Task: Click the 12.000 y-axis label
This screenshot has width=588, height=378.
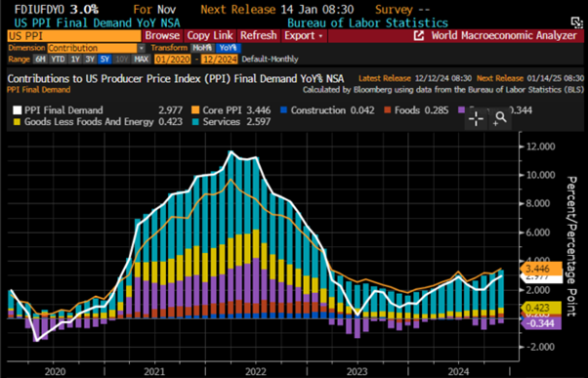Action: 540,147
